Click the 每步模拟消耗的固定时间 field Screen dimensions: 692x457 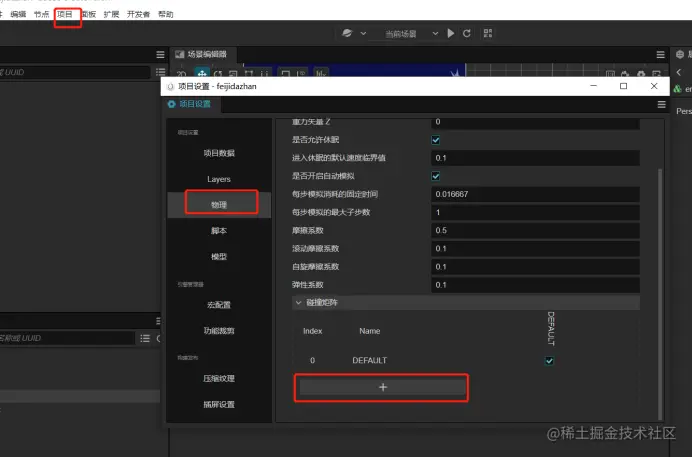[x=535, y=194]
